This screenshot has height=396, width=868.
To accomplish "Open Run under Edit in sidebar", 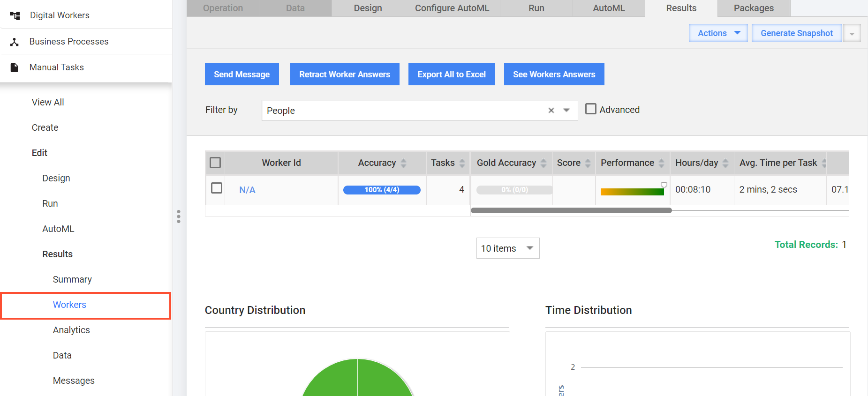I will [x=50, y=203].
